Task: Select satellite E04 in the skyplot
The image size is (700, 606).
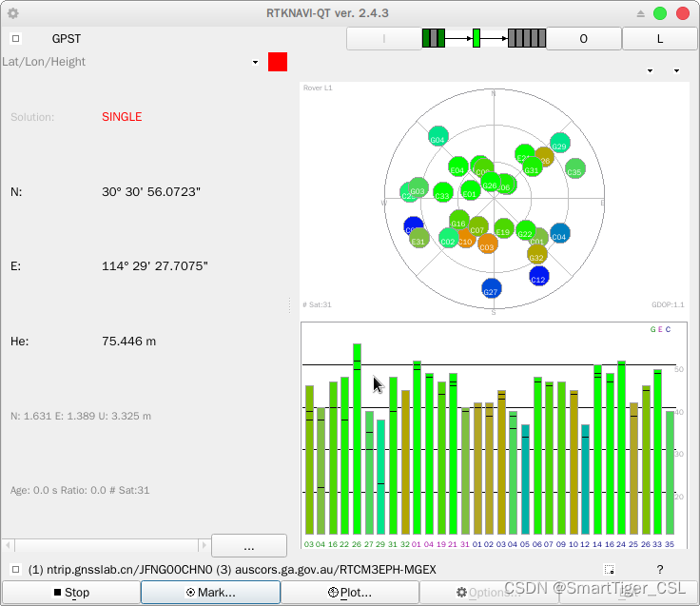Action: point(458,167)
